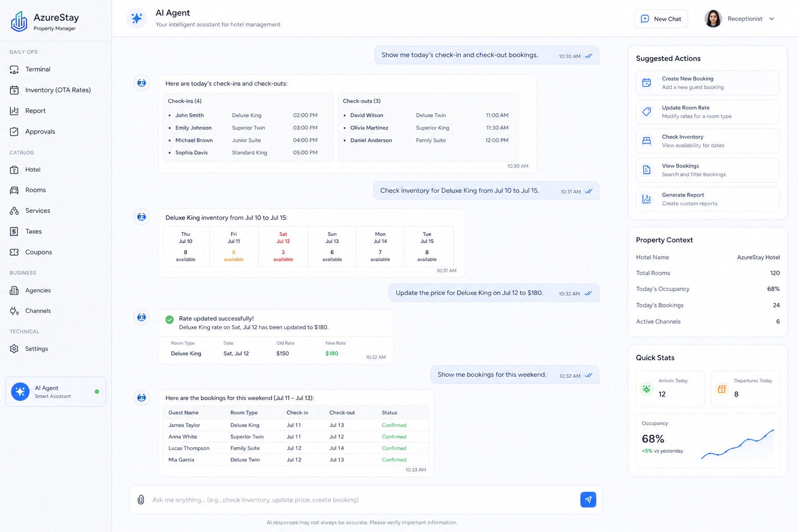798x532 pixels.
Task: Click the Update Room Rate tag icon
Action: [647, 112]
